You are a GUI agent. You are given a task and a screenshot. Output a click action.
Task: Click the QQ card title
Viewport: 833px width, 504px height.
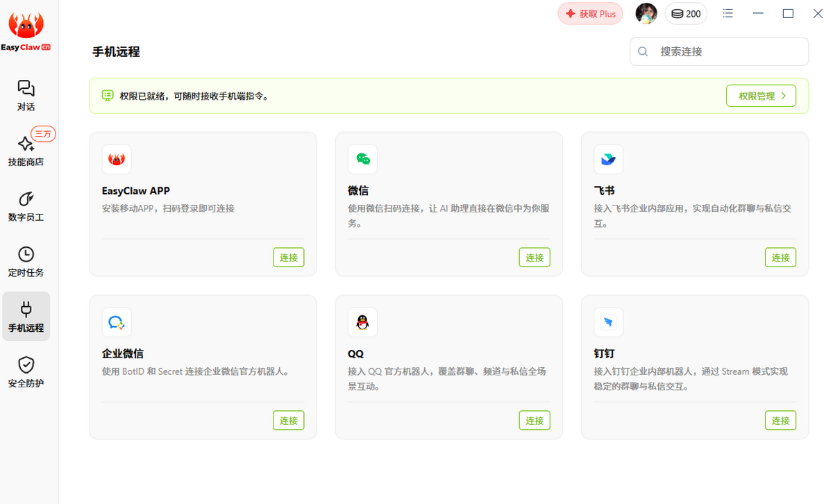pyautogui.click(x=355, y=353)
